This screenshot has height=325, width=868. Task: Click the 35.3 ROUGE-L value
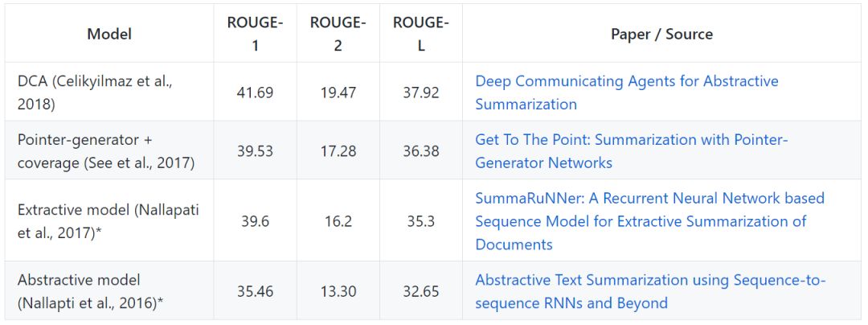(421, 221)
